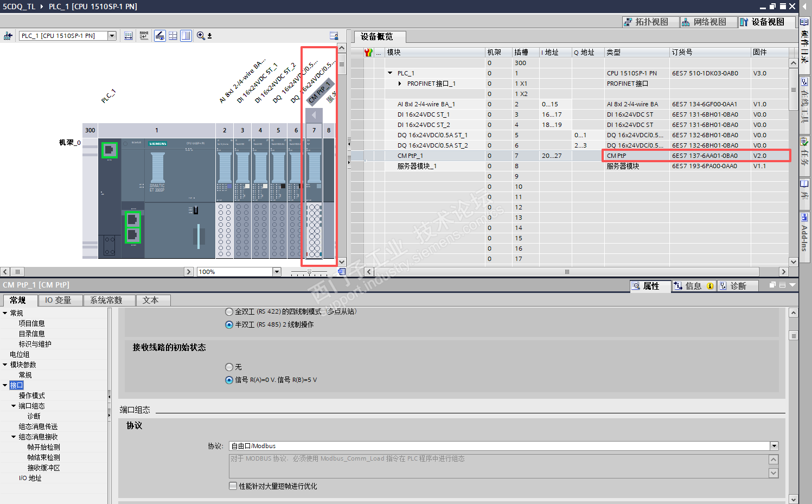Click the properties area vertical scrollbar up arrow
Image resolution: width=812 pixels, height=504 pixels.
[794, 313]
